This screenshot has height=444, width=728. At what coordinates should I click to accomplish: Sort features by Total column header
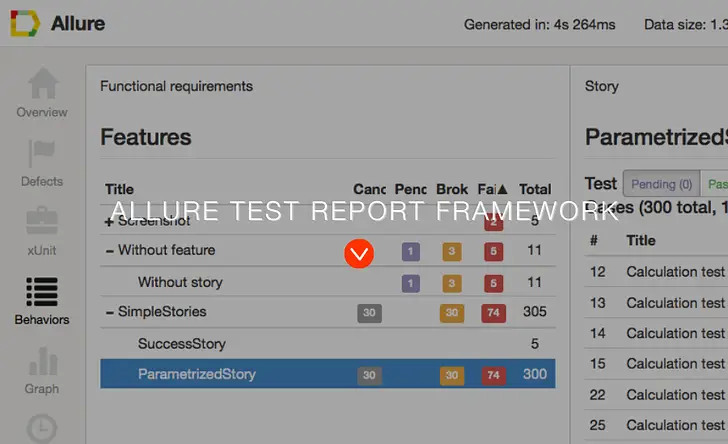[535, 189]
